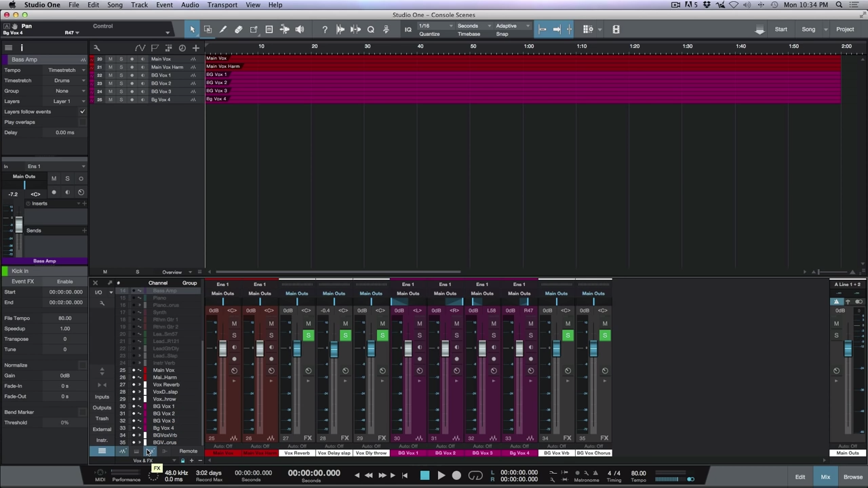The width and height of the screenshot is (868, 488).
Task: Open the Start page
Action: click(x=781, y=29)
